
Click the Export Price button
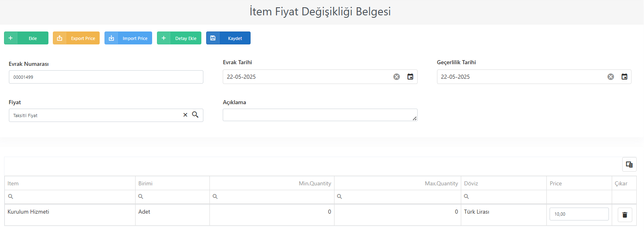pos(76,38)
